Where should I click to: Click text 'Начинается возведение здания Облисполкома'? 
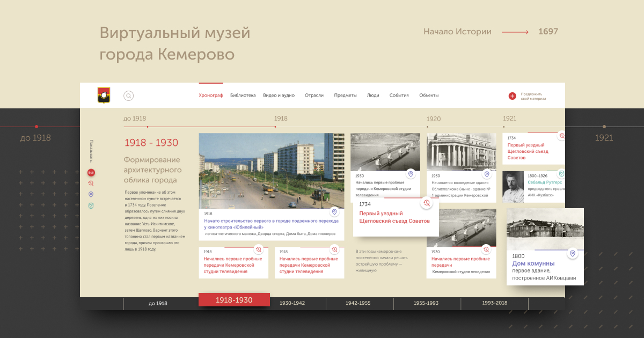coord(461,186)
